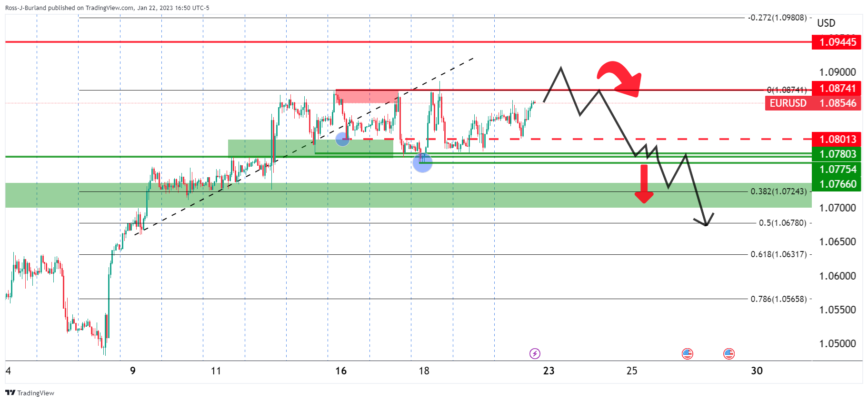Click the 0.618 Fibonacci level label

[x=778, y=254]
